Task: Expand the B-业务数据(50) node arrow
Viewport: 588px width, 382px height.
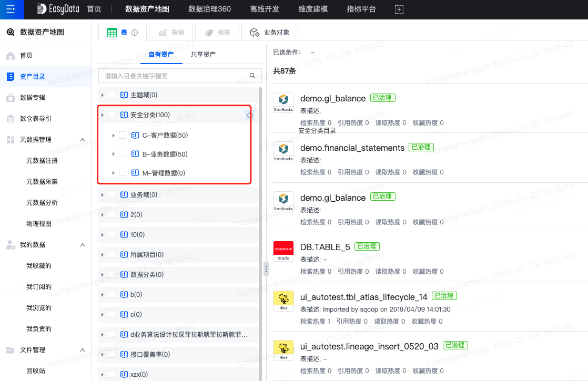Action: [114, 154]
